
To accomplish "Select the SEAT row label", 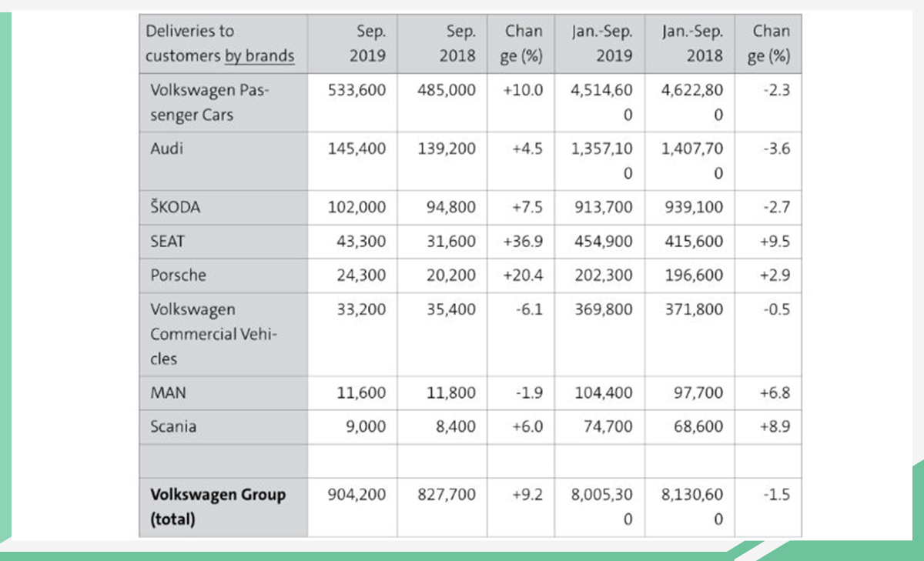I will [x=167, y=241].
